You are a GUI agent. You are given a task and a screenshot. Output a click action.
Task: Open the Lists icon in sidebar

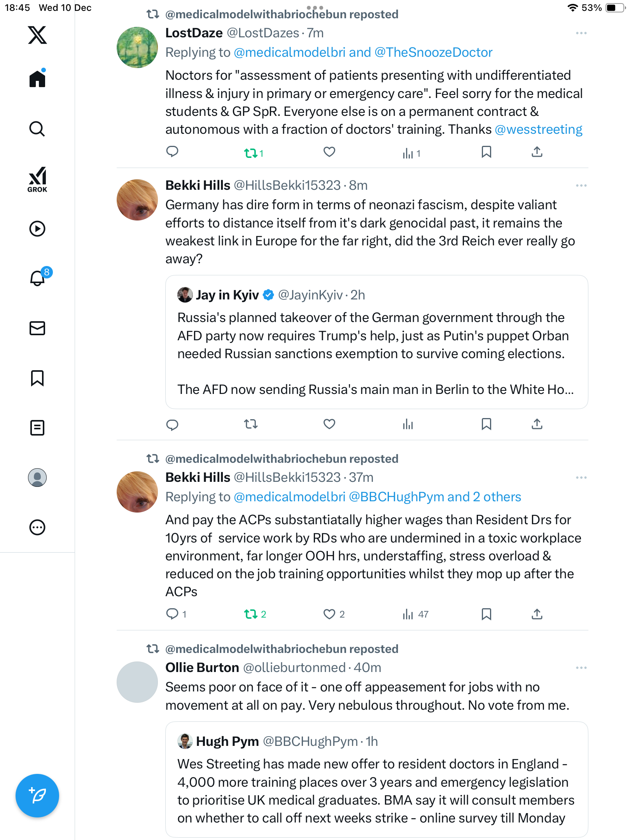click(37, 428)
